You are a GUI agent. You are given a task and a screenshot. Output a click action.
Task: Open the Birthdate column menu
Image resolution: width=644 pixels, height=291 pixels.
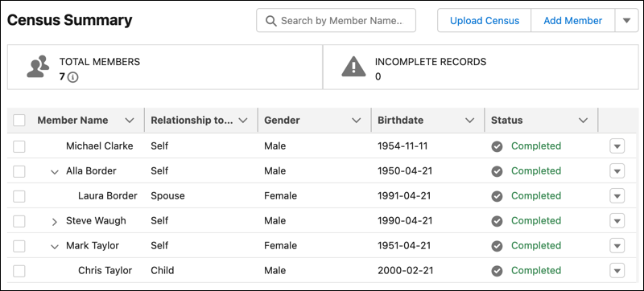click(469, 121)
